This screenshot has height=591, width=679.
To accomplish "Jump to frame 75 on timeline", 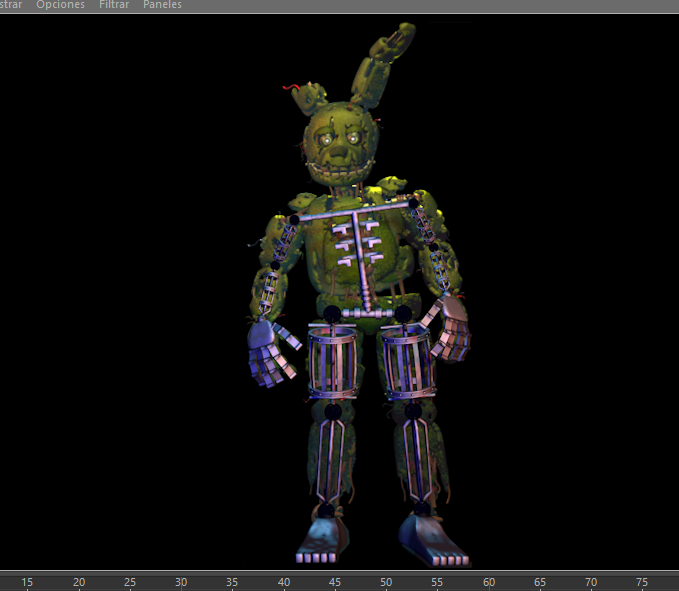I will (642, 582).
